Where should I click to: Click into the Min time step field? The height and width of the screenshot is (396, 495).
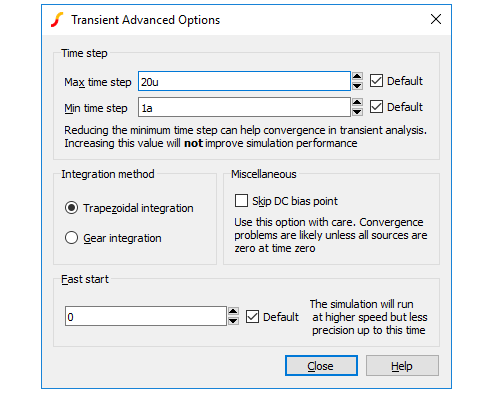point(244,107)
